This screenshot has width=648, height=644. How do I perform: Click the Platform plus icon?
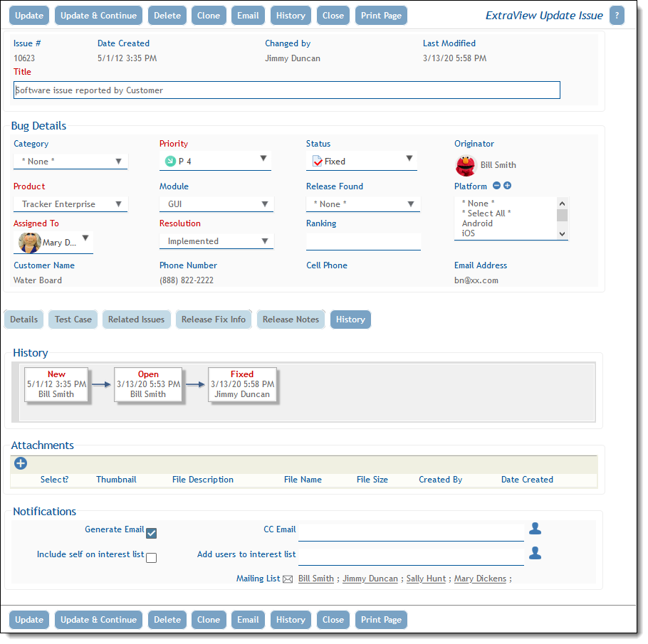tap(507, 186)
